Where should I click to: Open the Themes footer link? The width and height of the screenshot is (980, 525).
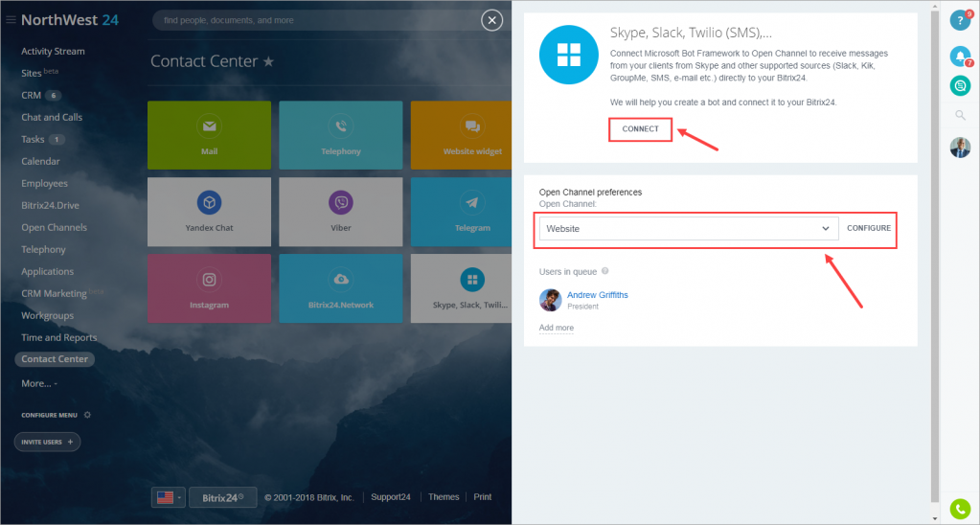[x=444, y=497]
